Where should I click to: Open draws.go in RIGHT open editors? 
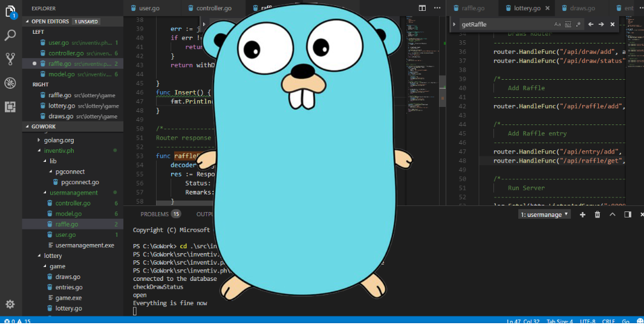[x=73, y=116]
